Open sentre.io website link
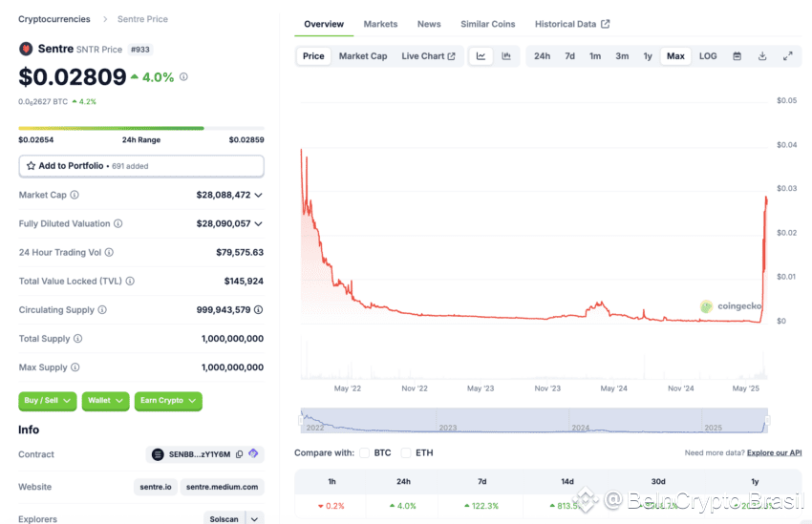Screen dimensions: 812x524 tap(156, 487)
